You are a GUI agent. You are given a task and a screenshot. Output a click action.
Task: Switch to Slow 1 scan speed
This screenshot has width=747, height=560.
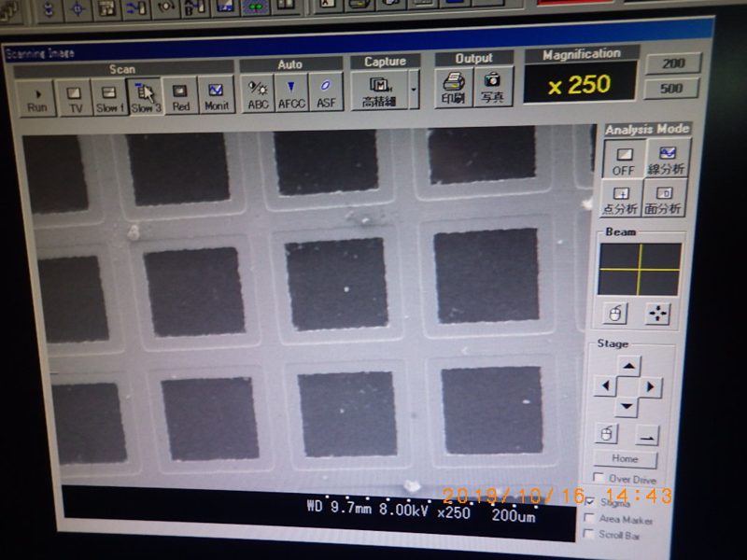click(x=108, y=97)
